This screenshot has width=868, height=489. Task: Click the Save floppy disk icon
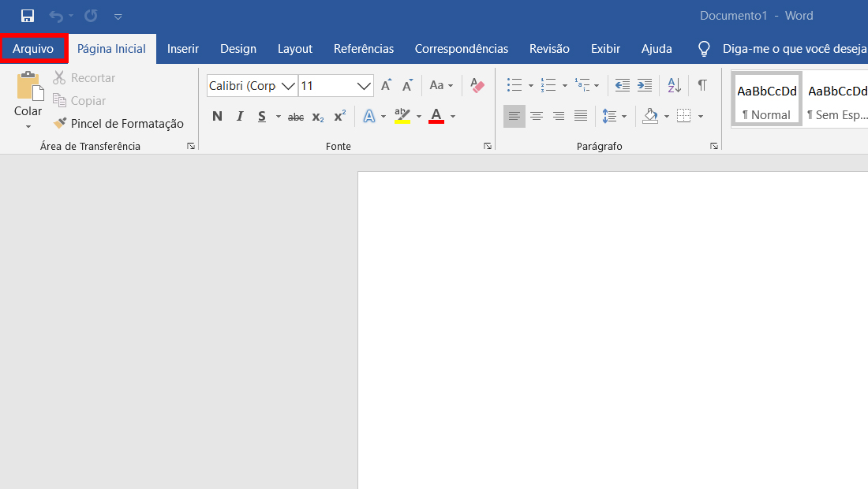[x=27, y=16]
